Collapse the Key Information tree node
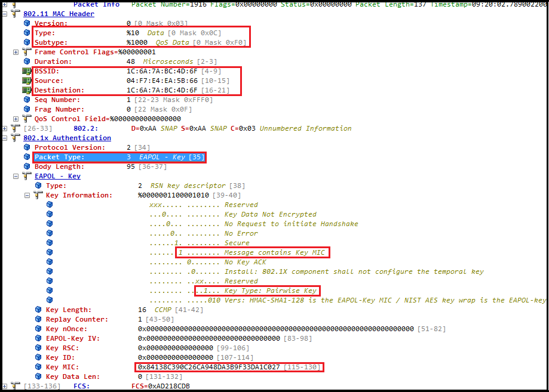 (x=27, y=195)
